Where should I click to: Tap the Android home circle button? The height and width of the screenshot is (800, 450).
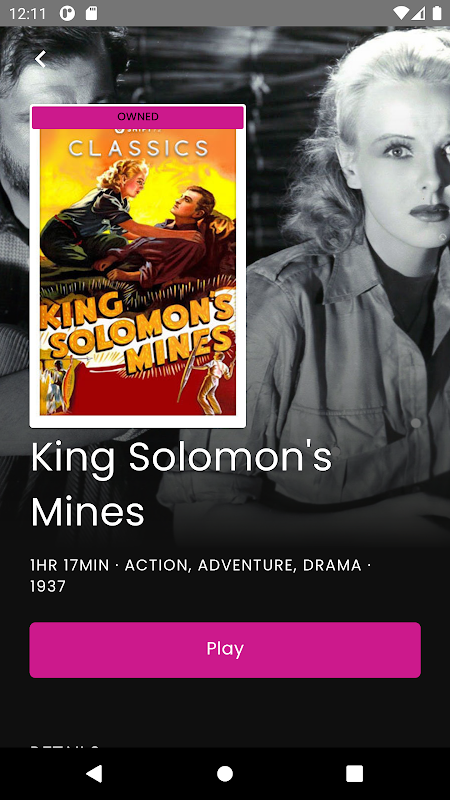(225, 773)
